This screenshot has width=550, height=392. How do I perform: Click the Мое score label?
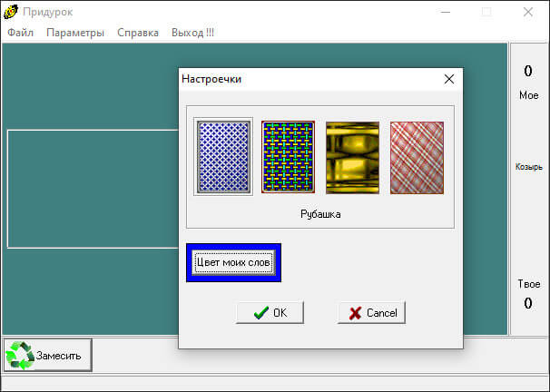[x=528, y=95]
